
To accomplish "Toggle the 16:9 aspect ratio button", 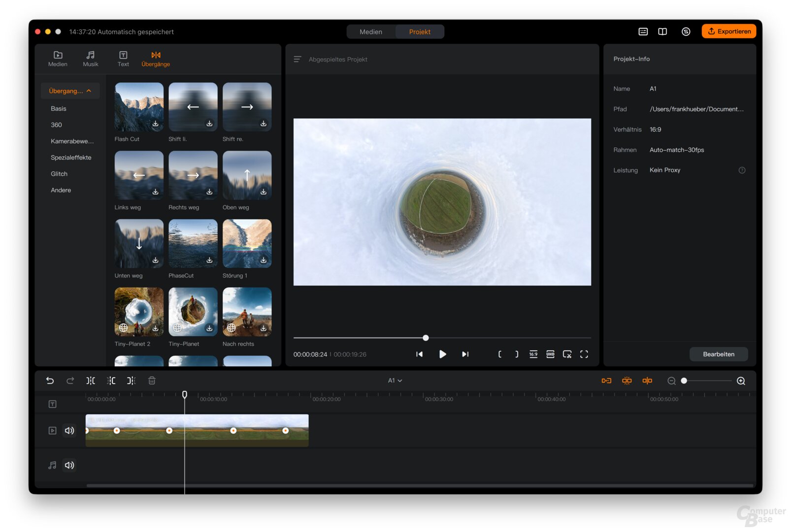I will 533,354.
